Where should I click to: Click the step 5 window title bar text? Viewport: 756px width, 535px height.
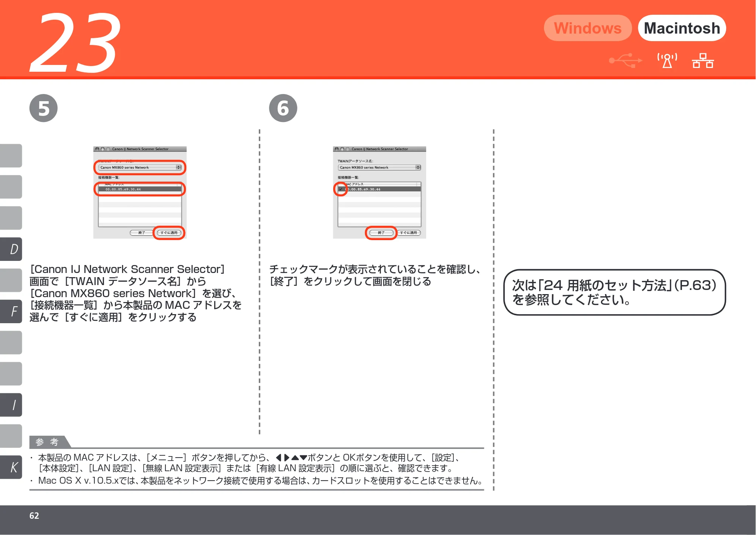(140, 149)
